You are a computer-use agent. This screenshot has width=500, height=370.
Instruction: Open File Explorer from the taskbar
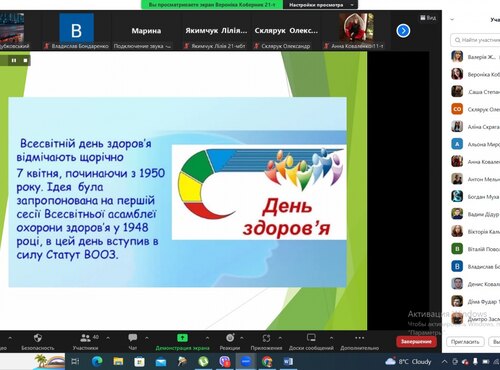click(x=118, y=361)
